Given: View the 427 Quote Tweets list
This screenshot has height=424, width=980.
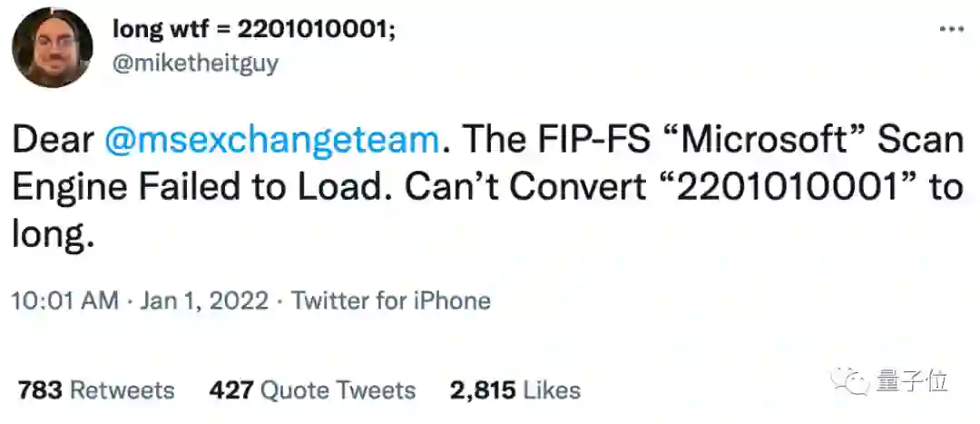Looking at the screenshot, I should 312,390.
